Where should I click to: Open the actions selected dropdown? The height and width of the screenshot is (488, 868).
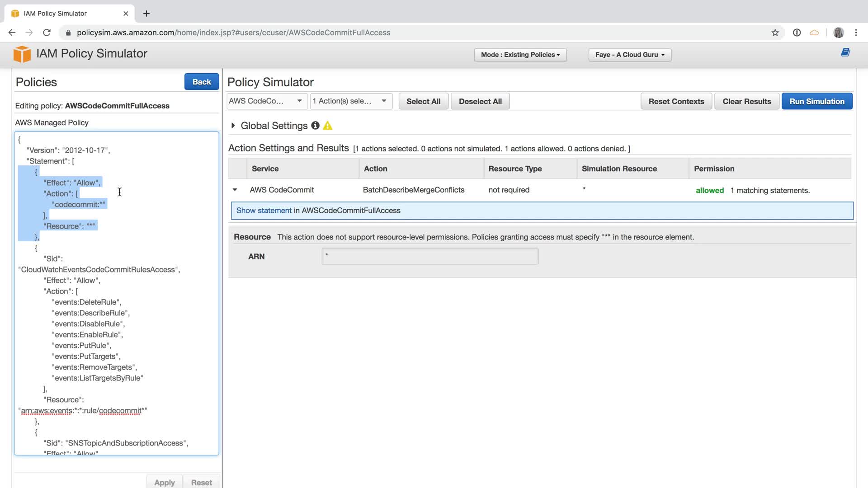[x=351, y=101]
